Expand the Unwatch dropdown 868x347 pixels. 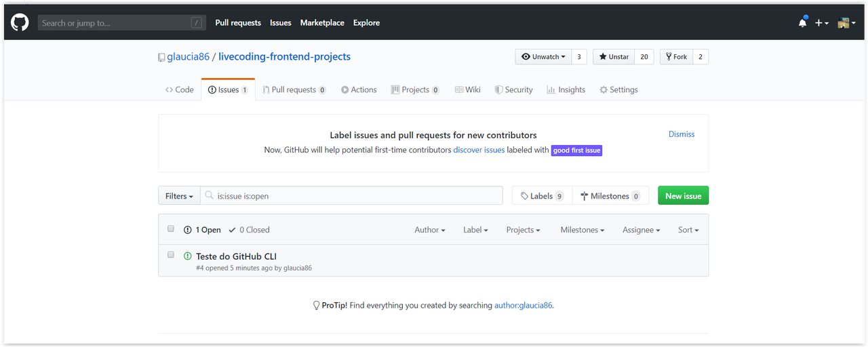point(543,57)
